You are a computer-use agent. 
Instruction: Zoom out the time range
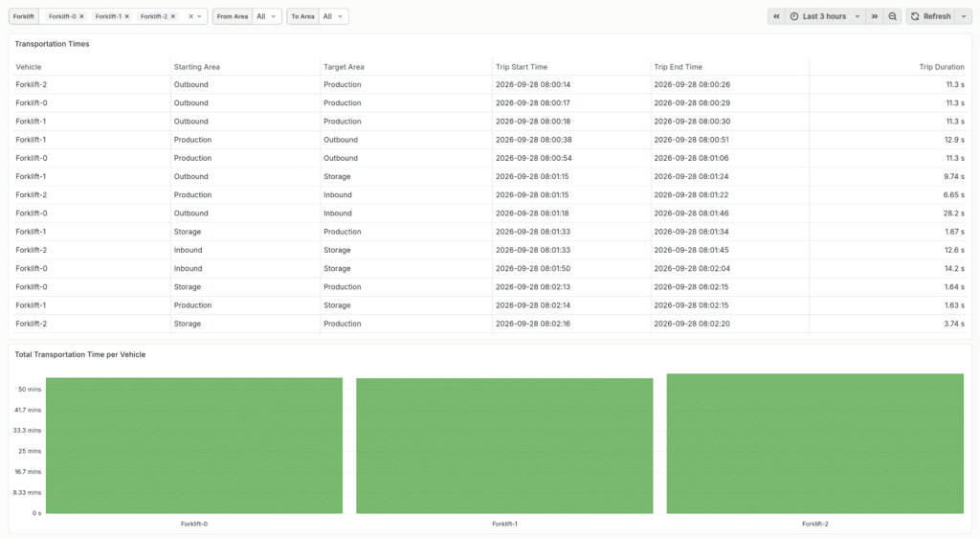coord(893,16)
